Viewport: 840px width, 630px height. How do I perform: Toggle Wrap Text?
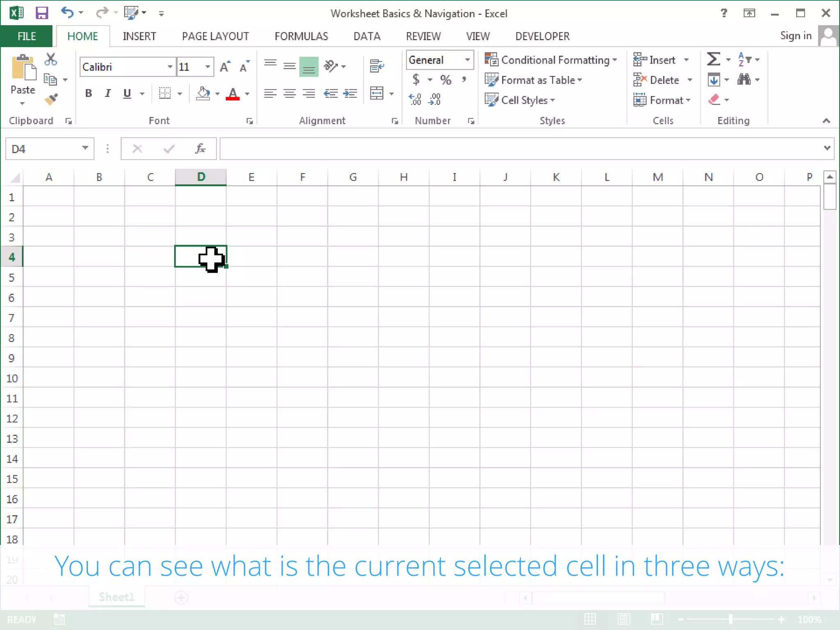[377, 66]
